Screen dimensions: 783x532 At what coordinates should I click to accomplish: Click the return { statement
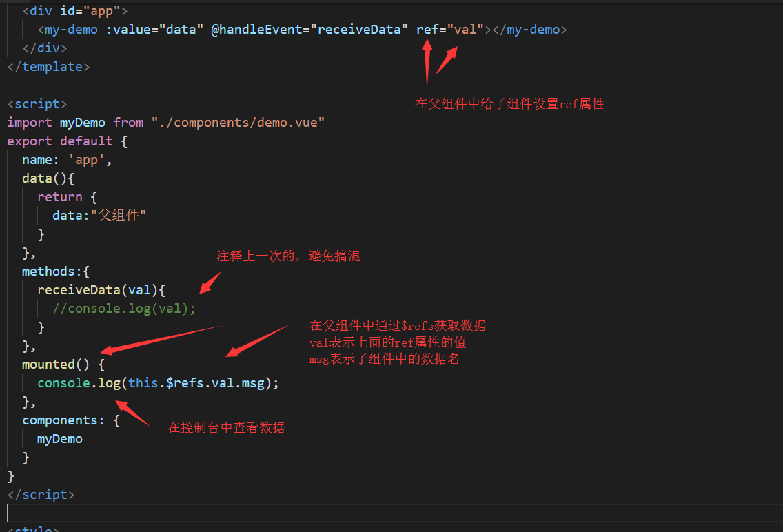(68, 197)
